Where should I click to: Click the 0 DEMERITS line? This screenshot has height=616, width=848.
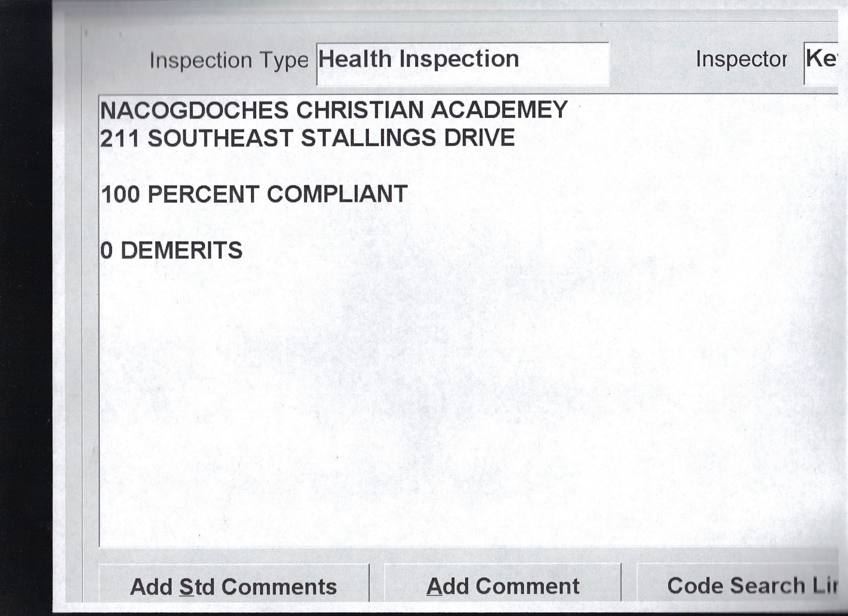(172, 251)
